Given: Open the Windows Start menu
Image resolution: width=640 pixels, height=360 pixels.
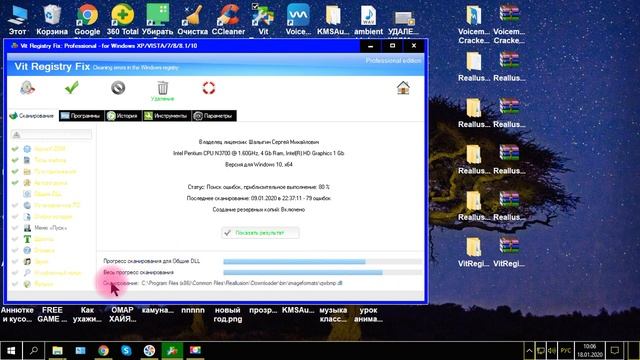Looking at the screenshot, I should pos(11,351).
